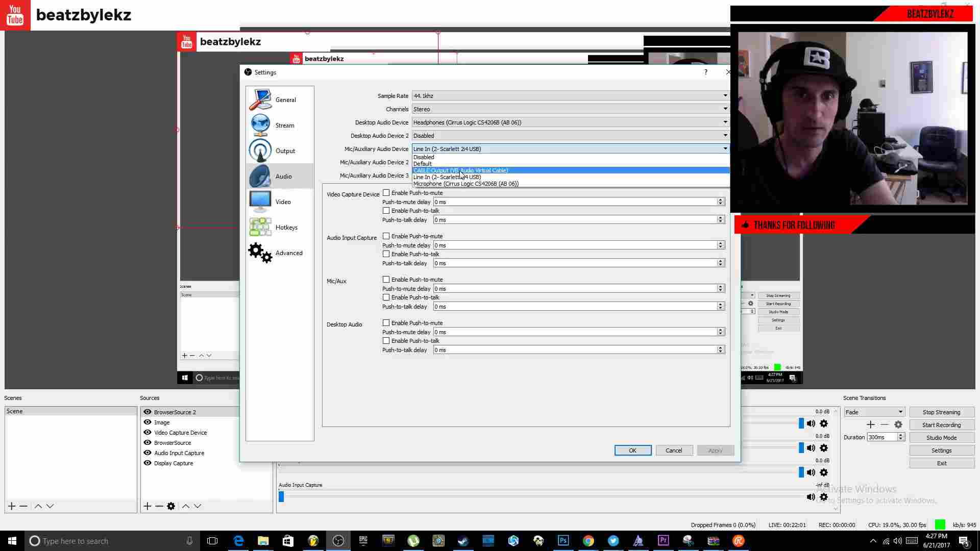Image resolution: width=980 pixels, height=551 pixels.
Task: Choose Default in the device list
Action: point(571,164)
